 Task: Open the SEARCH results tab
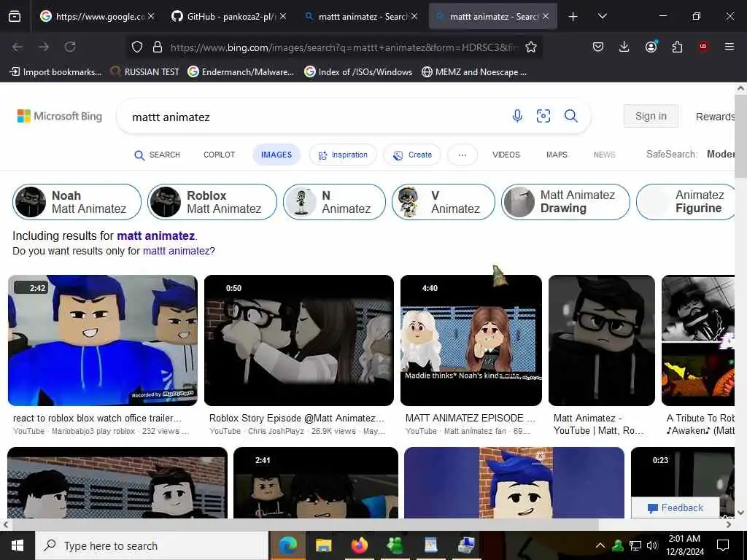(x=158, y=155)
